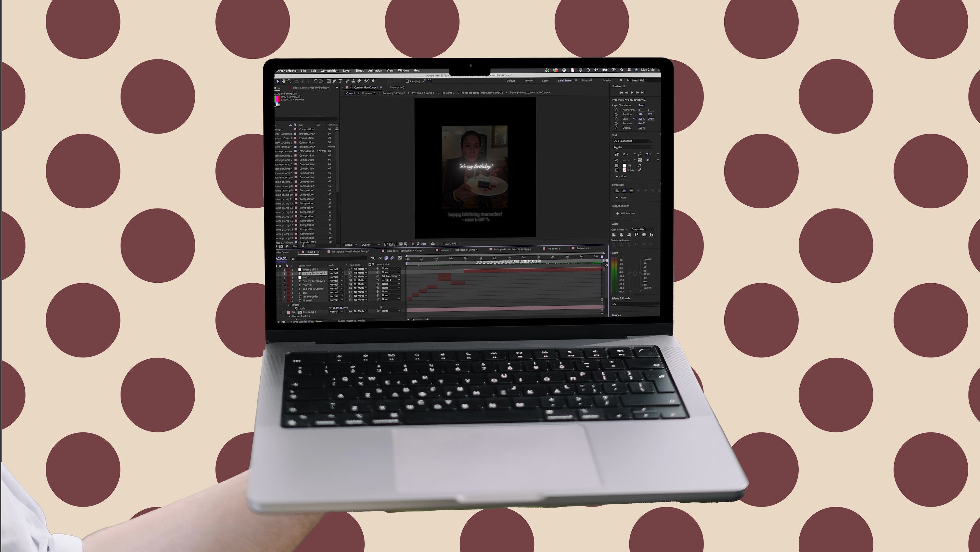The width and height of the screenshot is (980, 552).
Task: Jump to last frame in Preview panel
Action: pos(643,93)
